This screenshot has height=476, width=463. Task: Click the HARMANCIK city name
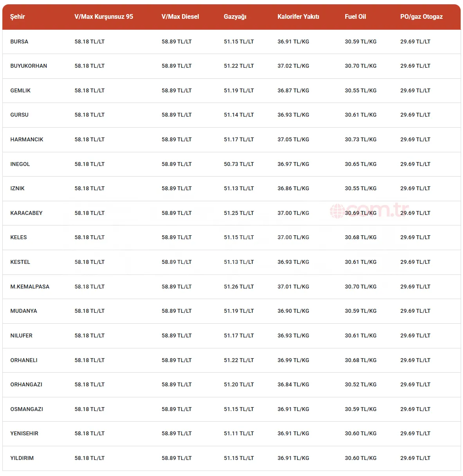click(x=27, y=139)
